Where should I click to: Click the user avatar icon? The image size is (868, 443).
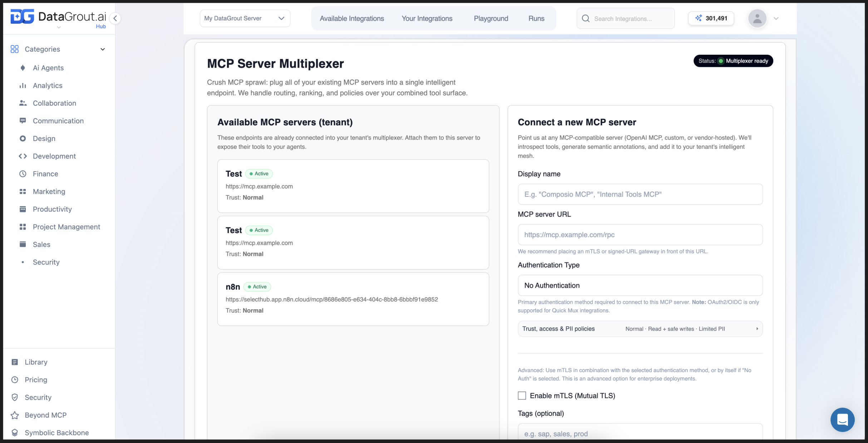(757, 19)
